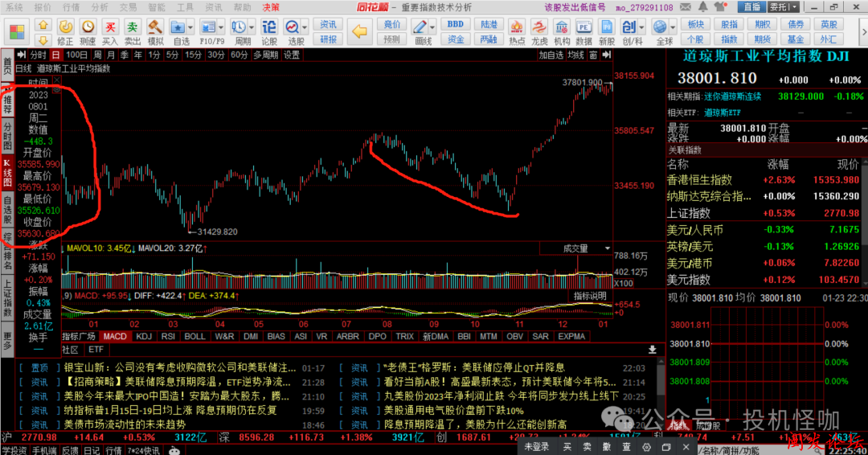The image size is (868, 455).
Task: Click the BBD button
Action: pyautogui.click(x=456, y=24)
